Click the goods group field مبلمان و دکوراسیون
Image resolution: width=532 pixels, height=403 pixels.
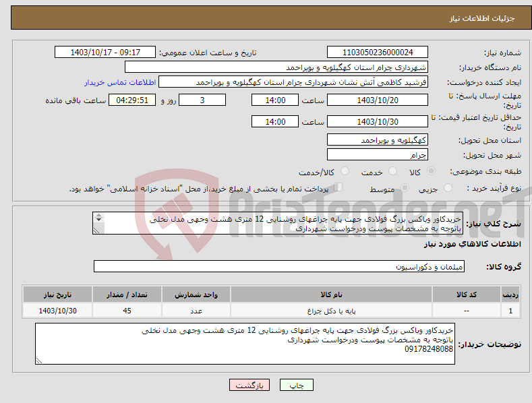tap(279, 267)
